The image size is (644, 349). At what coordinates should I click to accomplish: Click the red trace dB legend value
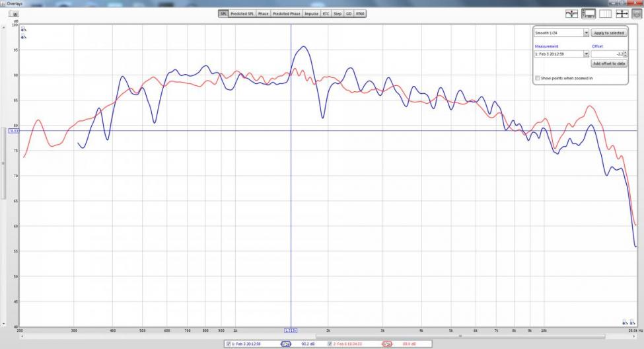(409, 344)
